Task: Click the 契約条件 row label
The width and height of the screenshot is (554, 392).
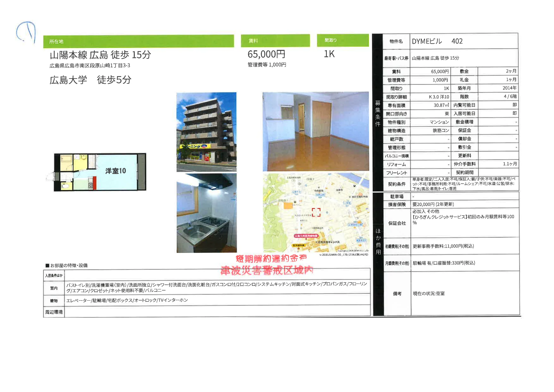Action: 397,184
